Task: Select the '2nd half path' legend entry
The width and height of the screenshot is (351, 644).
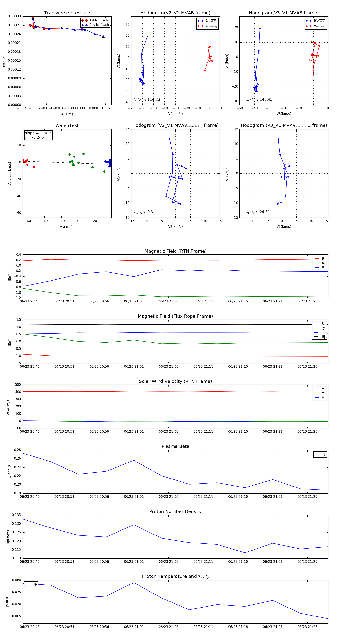Action: (95, 25)
